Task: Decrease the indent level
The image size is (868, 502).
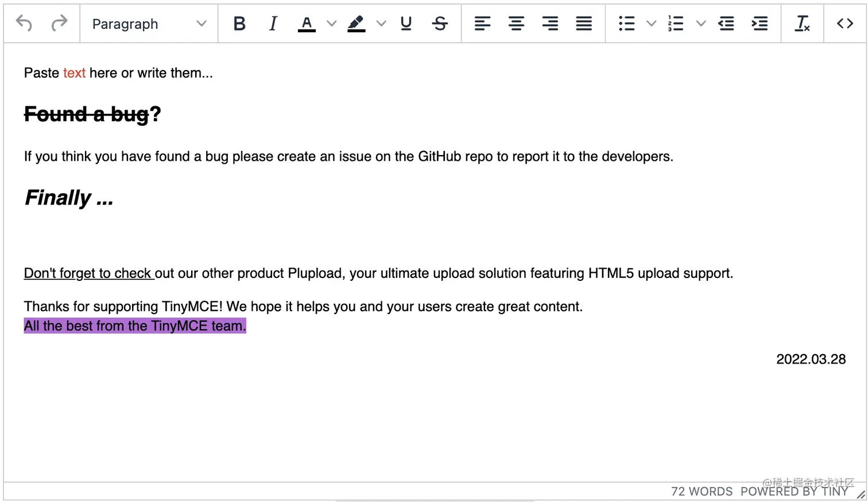Action: pos(726,24)
